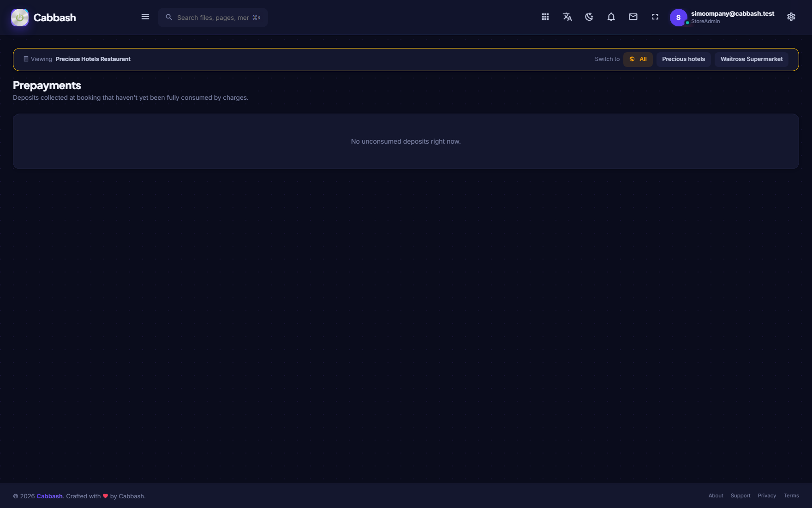
Task: Open the settings gear
Action: click(791, 17)
